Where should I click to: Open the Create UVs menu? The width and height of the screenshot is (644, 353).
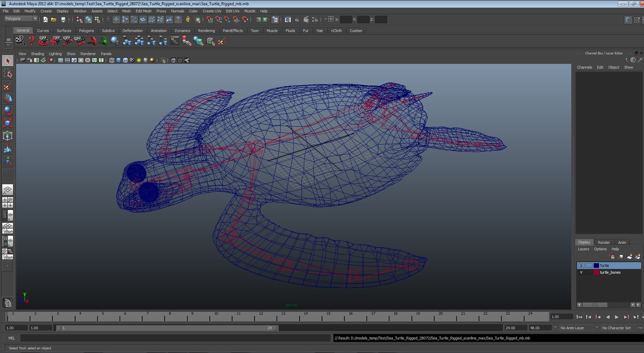point(212,11)
